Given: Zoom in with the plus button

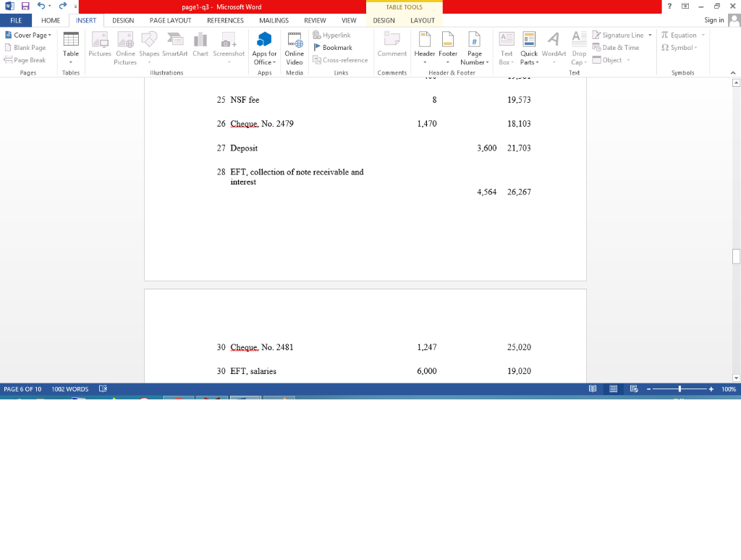Looking at the screenshot, I should coord(711,389).
